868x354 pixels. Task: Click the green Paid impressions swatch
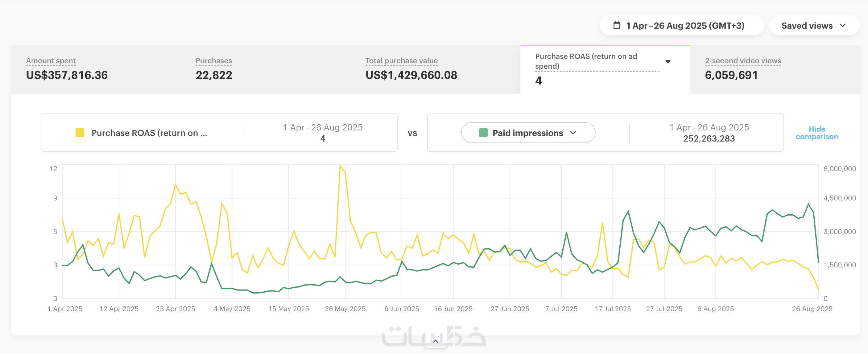(483, 133)
